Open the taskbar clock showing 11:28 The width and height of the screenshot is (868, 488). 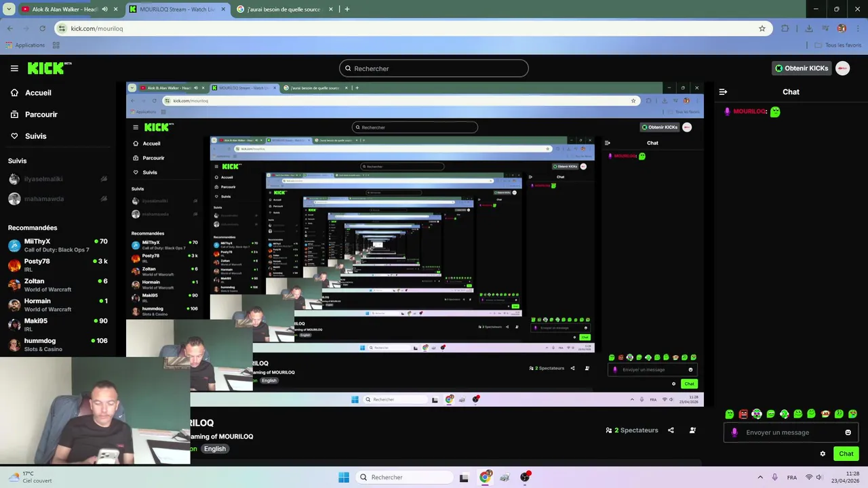point(844,477)
